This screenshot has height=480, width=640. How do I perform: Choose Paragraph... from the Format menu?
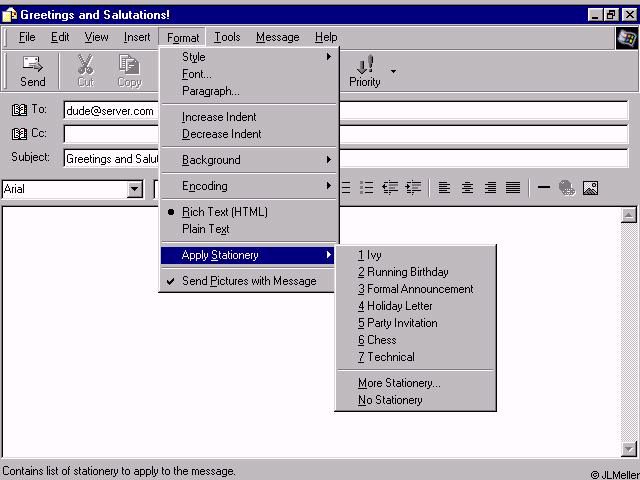point(249,91)
